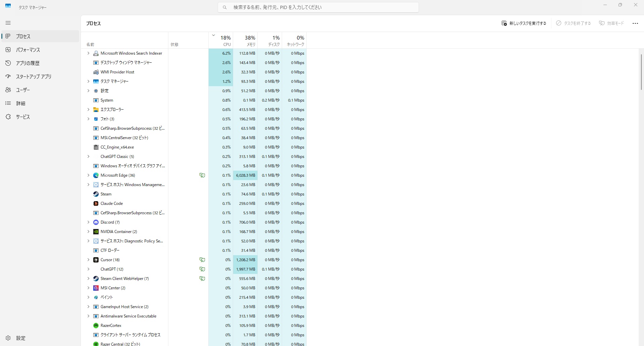This screenshot has height=346, width=644.
Task: Click the エクスプローラー folder icon
Action: pyautogui.click(x=96, y=110)
